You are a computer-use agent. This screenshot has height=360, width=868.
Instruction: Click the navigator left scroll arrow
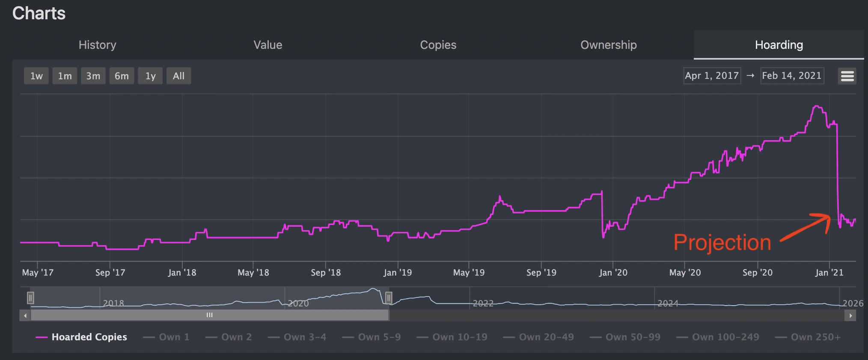pos(25,315)
